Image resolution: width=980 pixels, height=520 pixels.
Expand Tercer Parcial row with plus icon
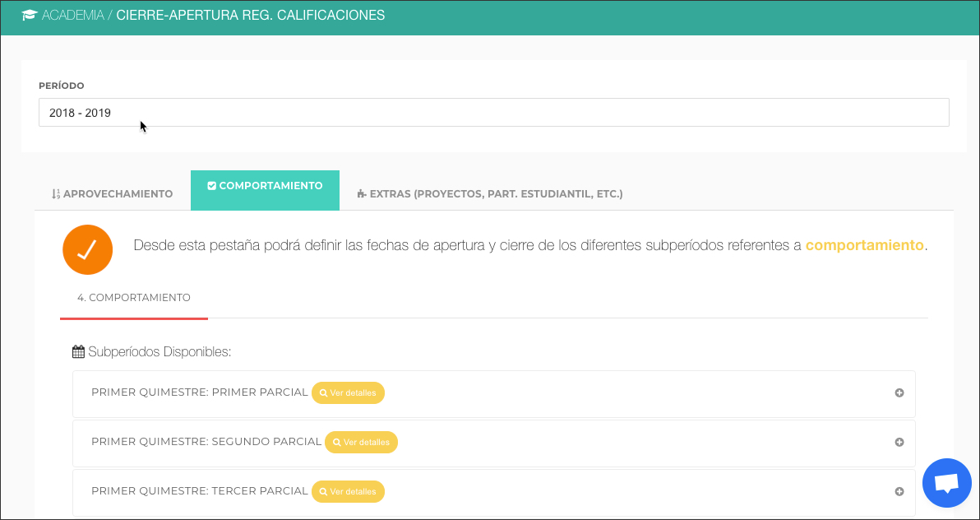(x=899, y=492)
